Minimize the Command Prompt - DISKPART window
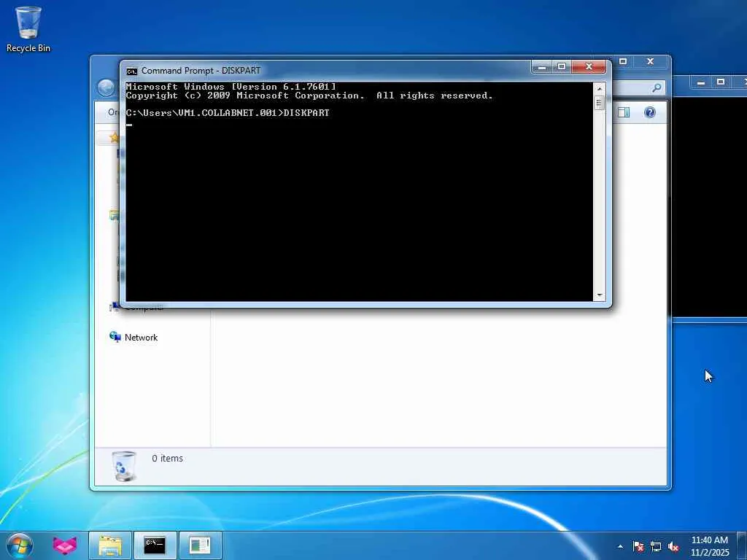747x560 pixels. [x=542, y=67]
